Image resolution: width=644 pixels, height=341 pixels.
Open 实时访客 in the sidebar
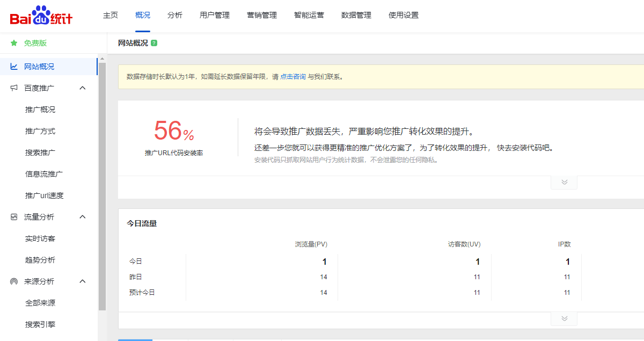tap(40, 238)
